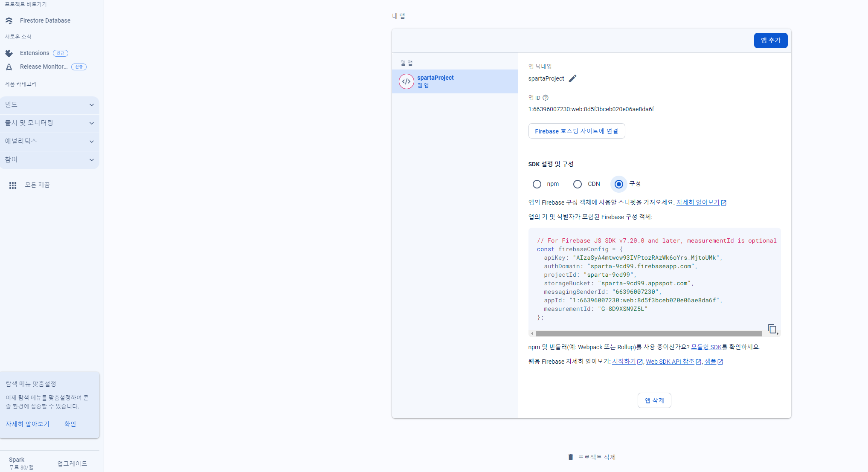The image size is (868, 472).
Task: Click the App ID help question icon
Action: coord(546,98)
